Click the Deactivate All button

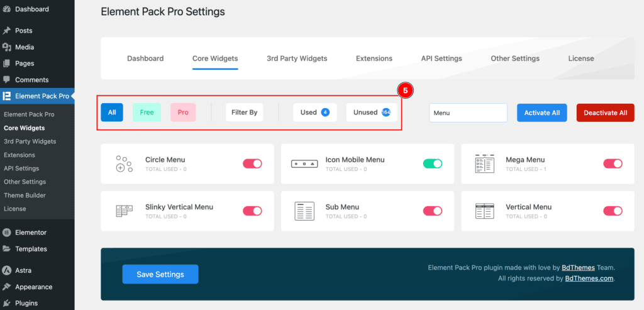click(x=606, y=113)
